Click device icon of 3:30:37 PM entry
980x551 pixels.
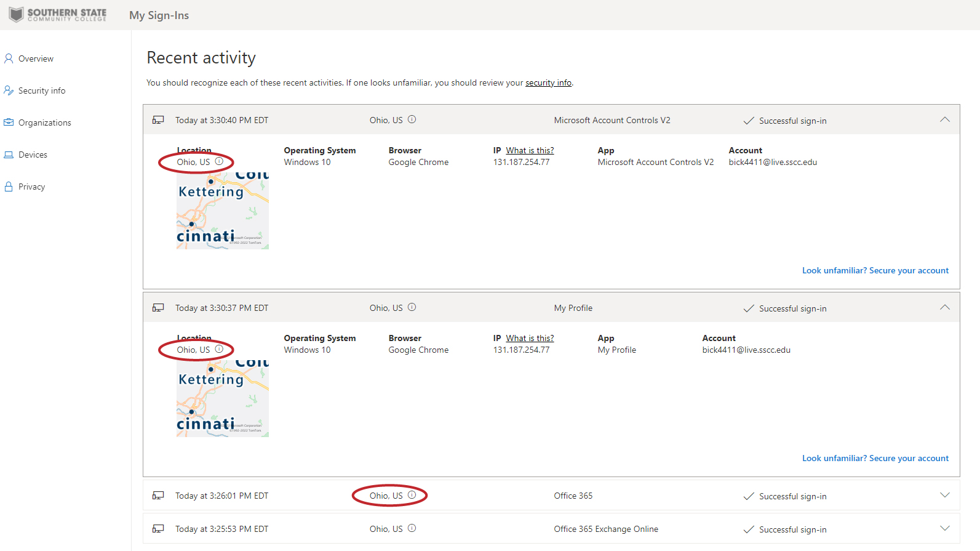158,308
